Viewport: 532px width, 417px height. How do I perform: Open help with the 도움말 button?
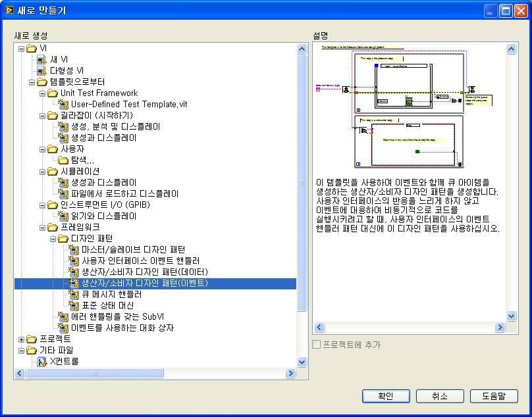494,396
